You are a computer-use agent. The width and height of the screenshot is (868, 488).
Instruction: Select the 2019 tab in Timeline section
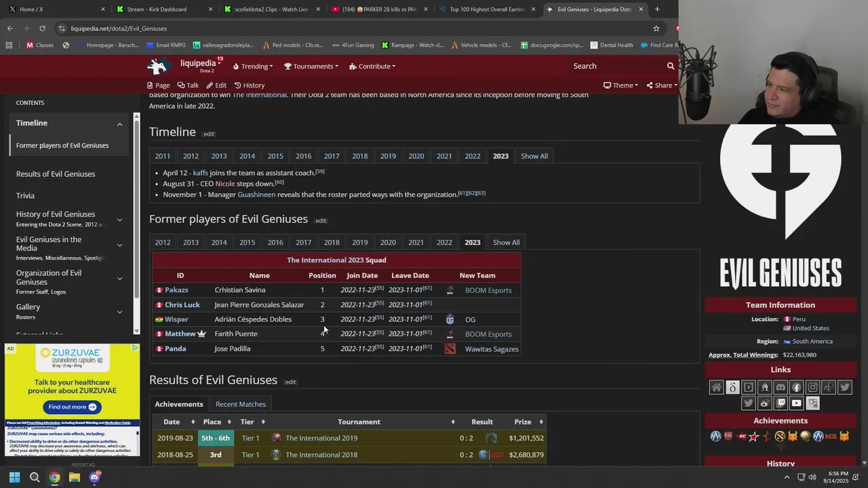pos(388,156)
